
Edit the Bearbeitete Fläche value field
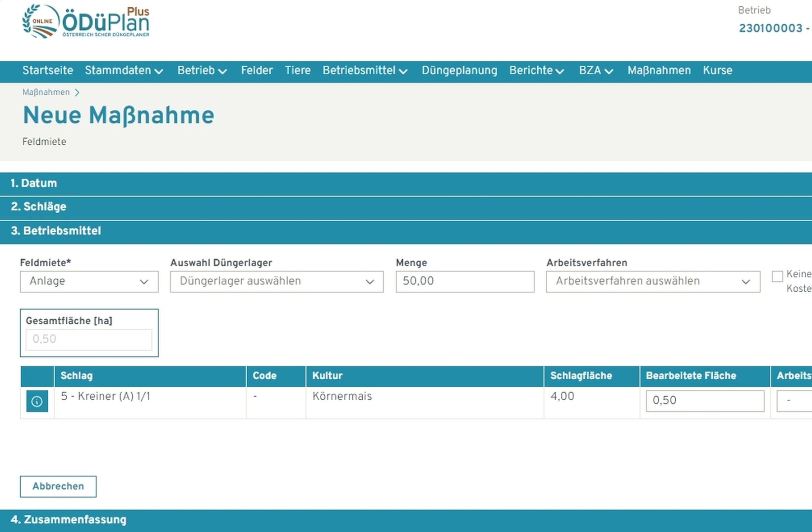coord(705,401)
